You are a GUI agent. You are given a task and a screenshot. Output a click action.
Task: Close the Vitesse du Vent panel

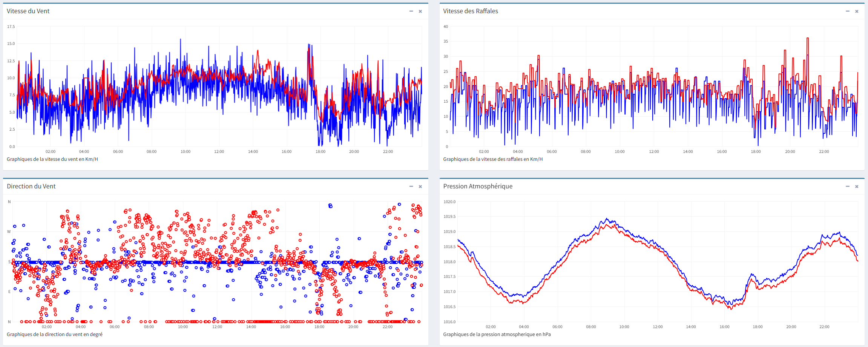(420, 11)
